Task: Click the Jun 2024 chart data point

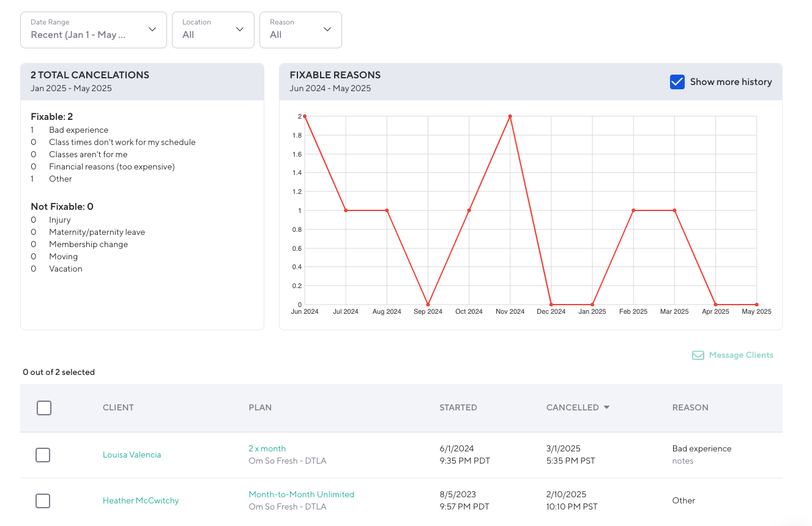Action: coord(305,116)
